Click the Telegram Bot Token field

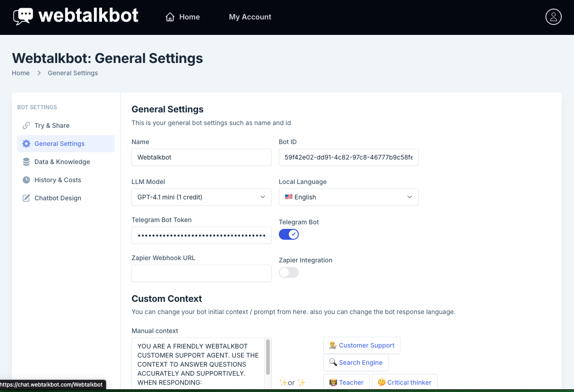point(201,235)
